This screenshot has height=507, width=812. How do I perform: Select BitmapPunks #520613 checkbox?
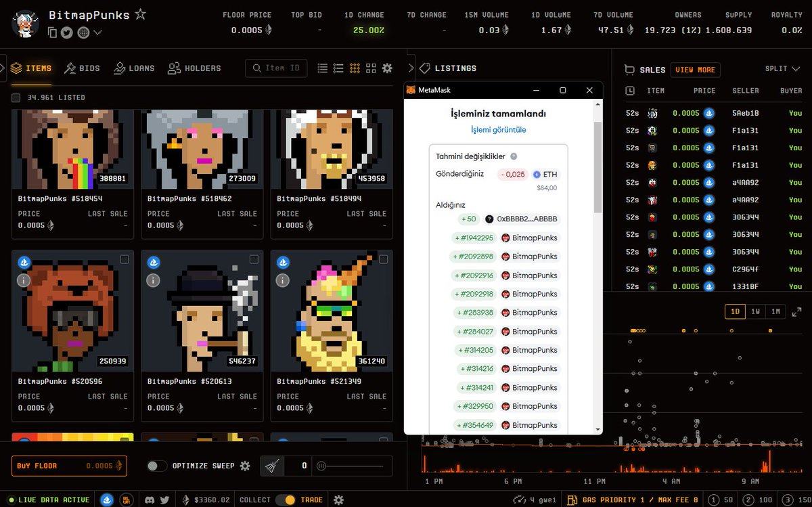[x=254, y=259]
